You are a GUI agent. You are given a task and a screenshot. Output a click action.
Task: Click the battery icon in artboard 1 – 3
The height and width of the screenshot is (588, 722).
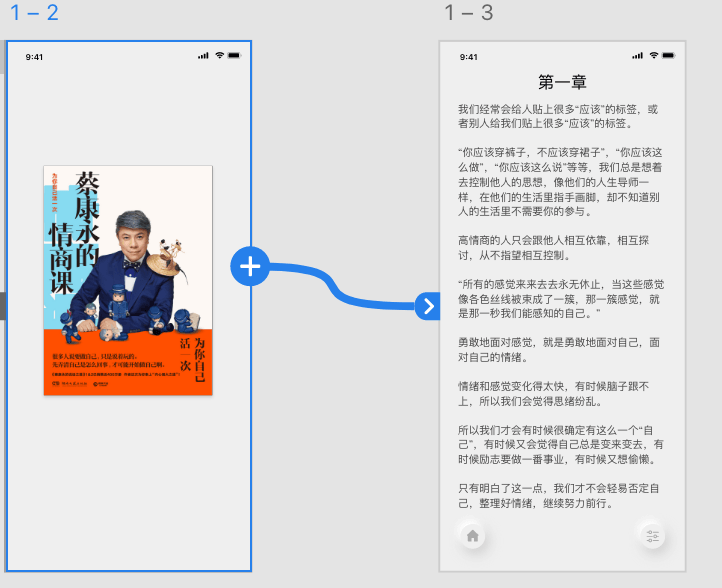(x=670, y=56)
